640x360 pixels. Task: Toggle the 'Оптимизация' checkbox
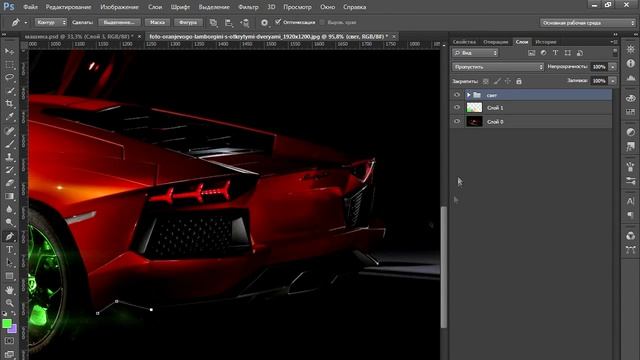click(x=278, y=22)
